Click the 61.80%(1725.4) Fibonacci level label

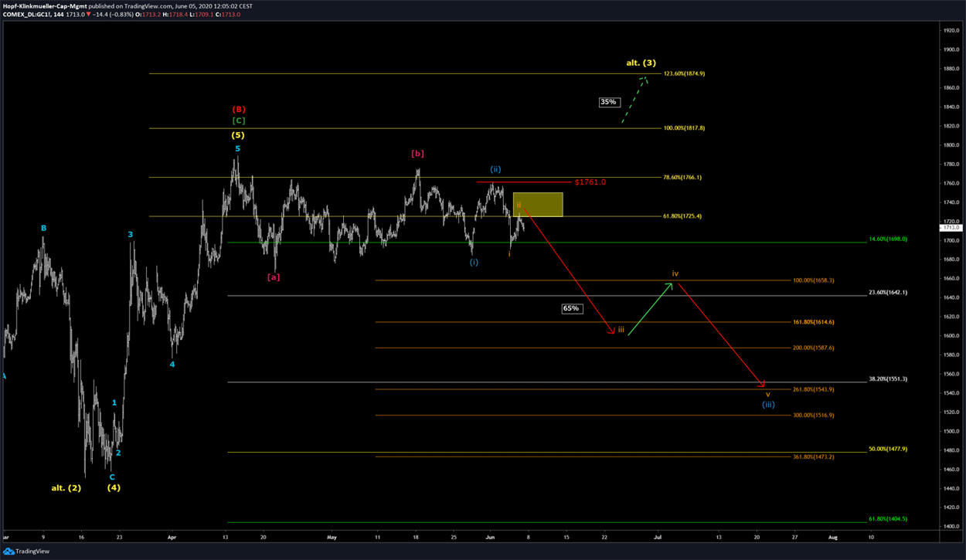[682, 216]
